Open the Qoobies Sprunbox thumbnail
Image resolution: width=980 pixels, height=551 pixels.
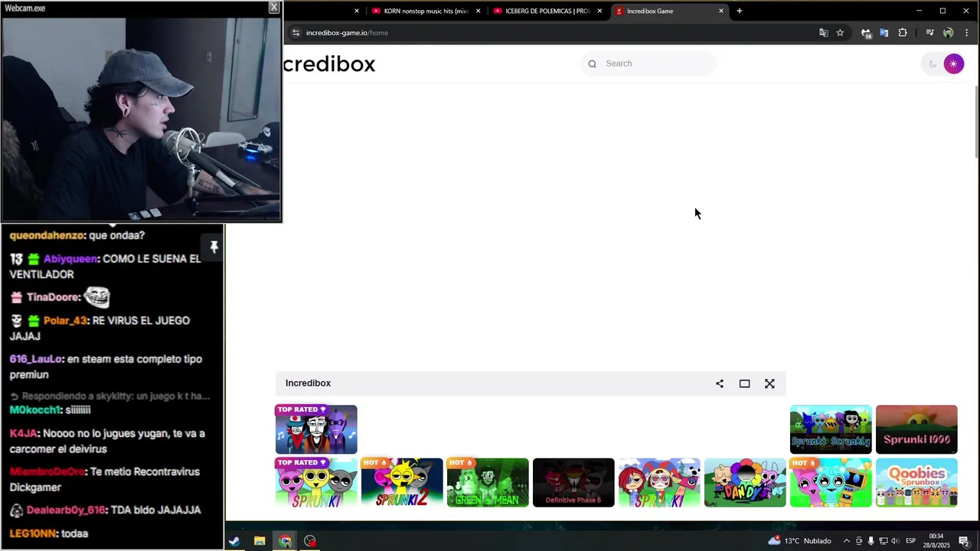click(x=916, y=482)
